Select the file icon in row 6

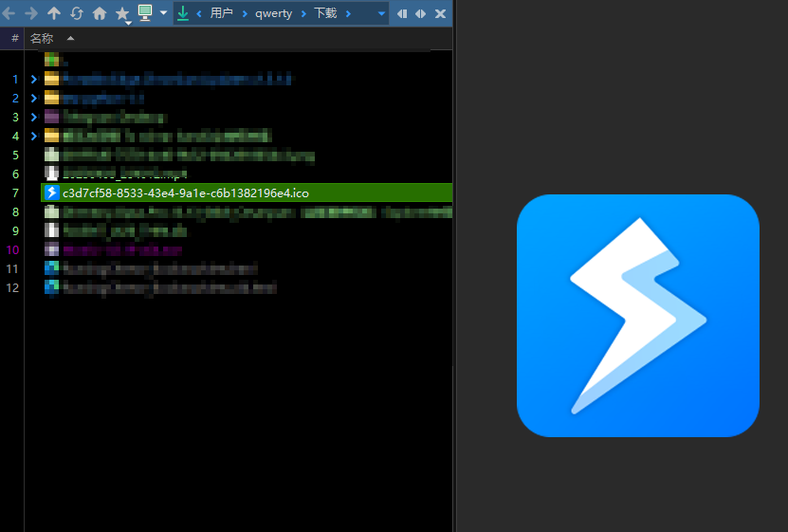click(51, 174)
